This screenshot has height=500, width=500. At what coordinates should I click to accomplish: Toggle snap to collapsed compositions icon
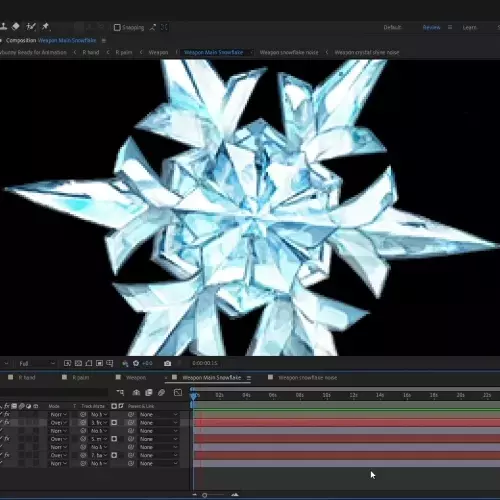tap(164, 27)
